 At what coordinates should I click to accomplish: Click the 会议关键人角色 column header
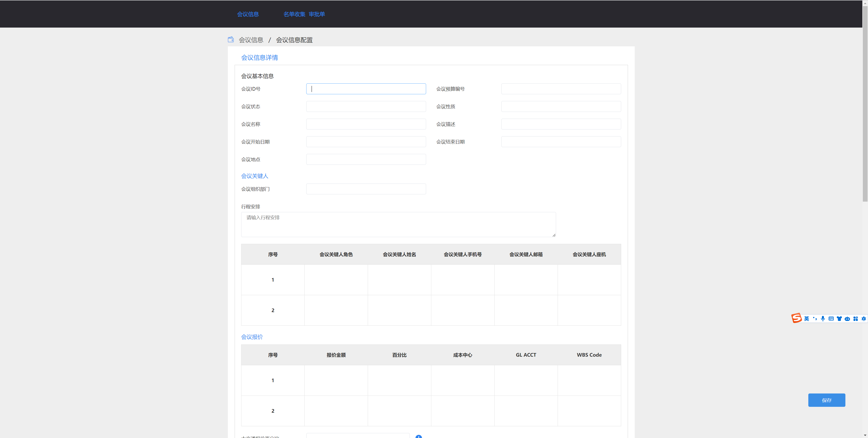tap(336, 254)
